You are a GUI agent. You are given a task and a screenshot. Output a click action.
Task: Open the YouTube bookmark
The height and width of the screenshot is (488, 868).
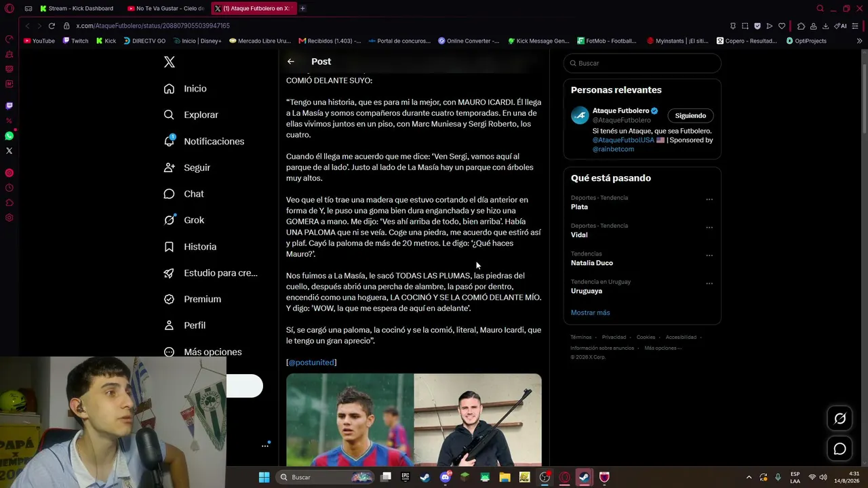(39, 41)
